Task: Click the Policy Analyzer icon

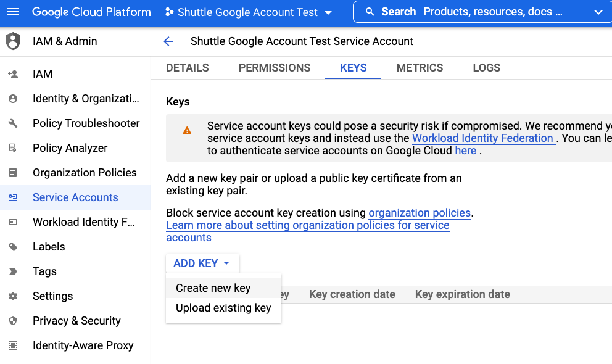Action: tap(13, 148)
